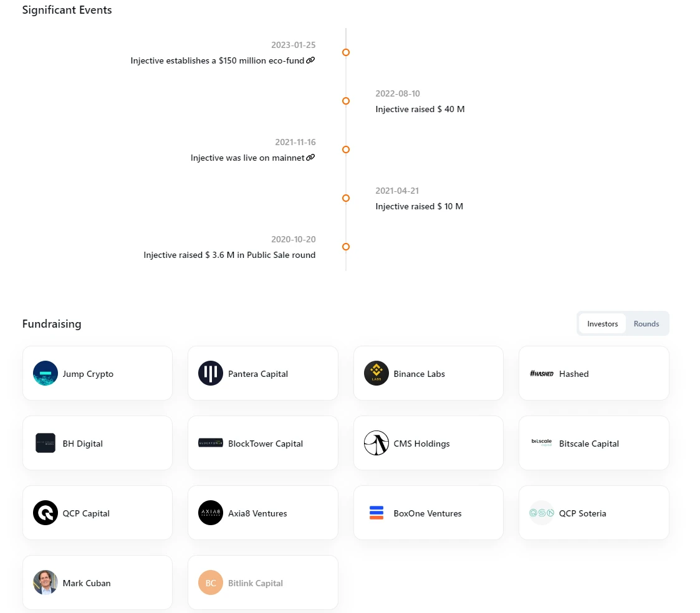This screenshot has height=613, width=700.
Task: Click the Jump Crypto logo icon
Action: 45,373
